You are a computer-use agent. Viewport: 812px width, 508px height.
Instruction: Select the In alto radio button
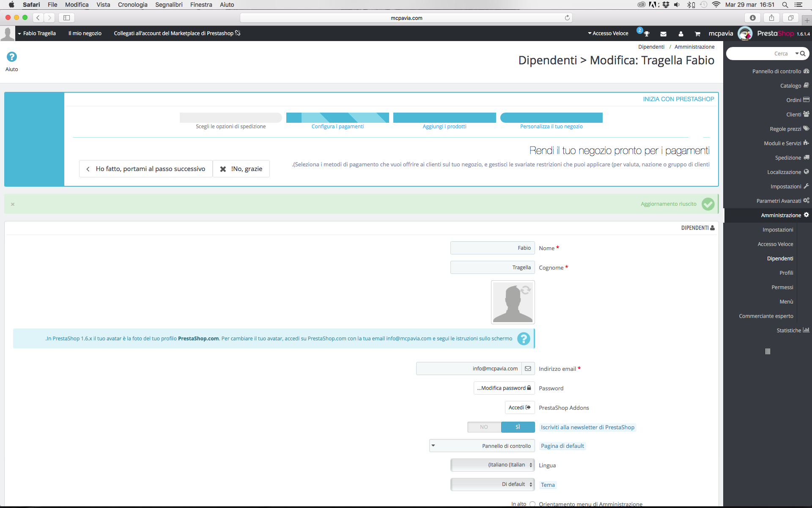(532, 504)
